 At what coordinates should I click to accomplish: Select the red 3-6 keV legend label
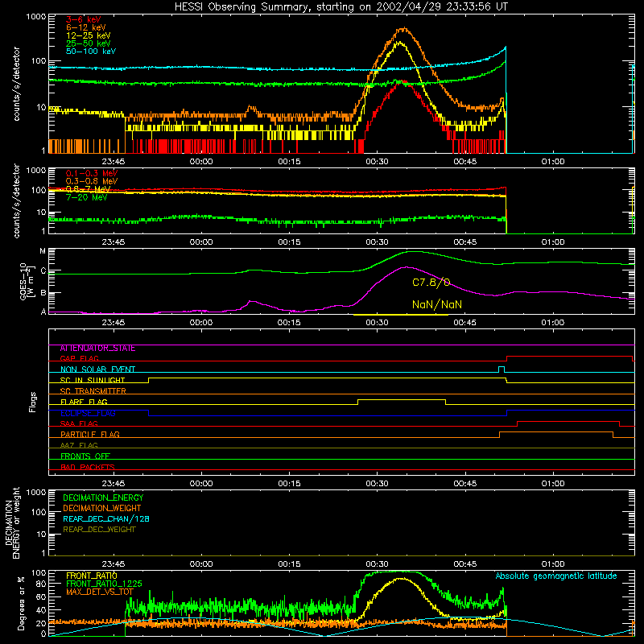[x=84, y=19]
